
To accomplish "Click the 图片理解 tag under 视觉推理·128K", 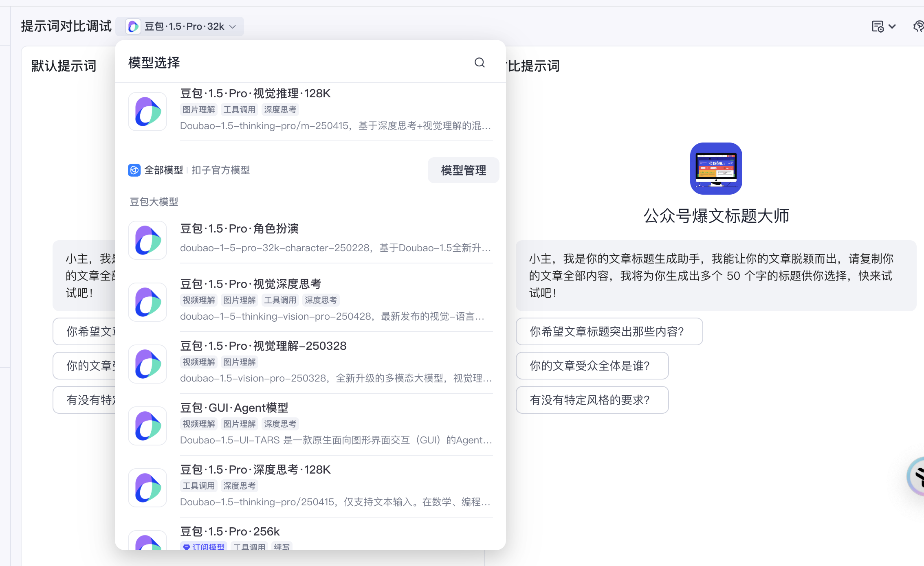I will 199,110.
